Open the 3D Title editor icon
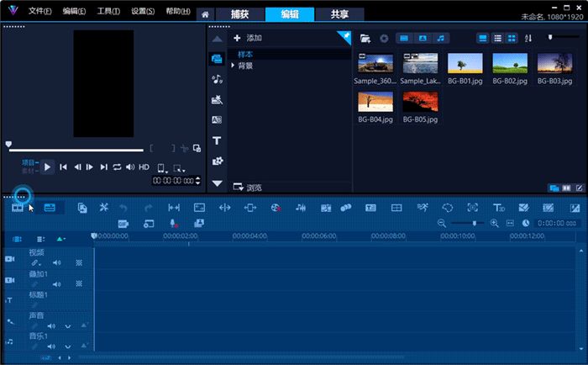This screenshot has width=588, height=365. [498, 208]
